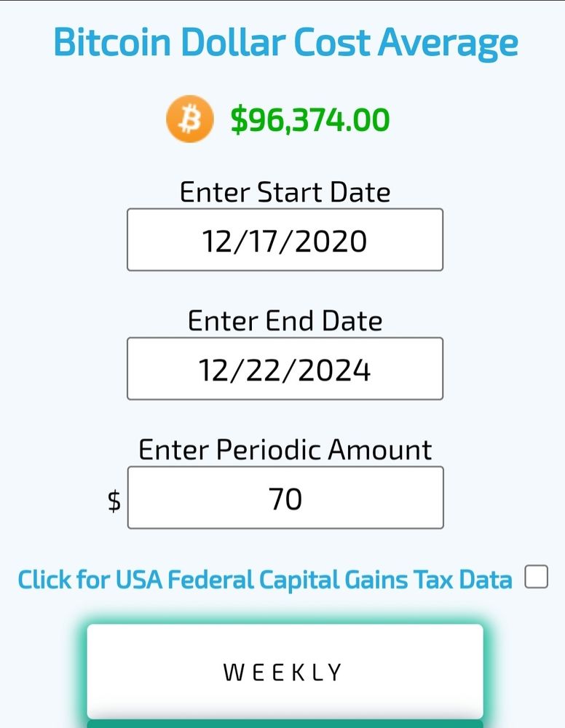
Task: Click the 'Enter Start Date' label
Action: click(285, 192)
